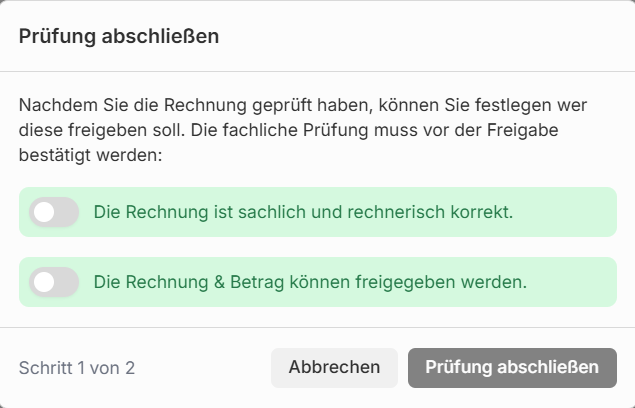Click the Abbrechen button
The width and height of the screenshot is (635, 408).
tap(334, 367)
